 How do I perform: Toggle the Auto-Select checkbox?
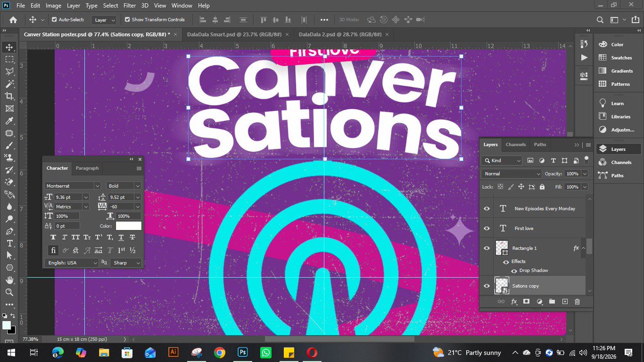pyautogui.click(x=54, y=19)
